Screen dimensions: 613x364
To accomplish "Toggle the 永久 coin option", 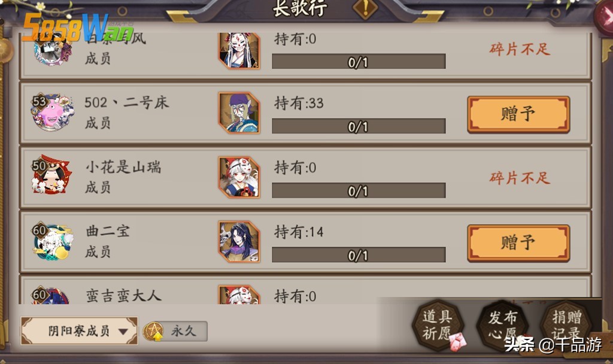I will click(x=175, y=332).
